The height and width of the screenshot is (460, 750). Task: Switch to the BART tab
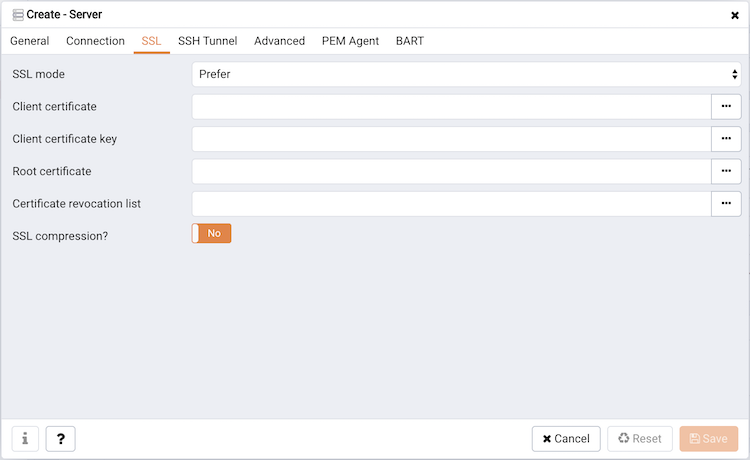410,41
